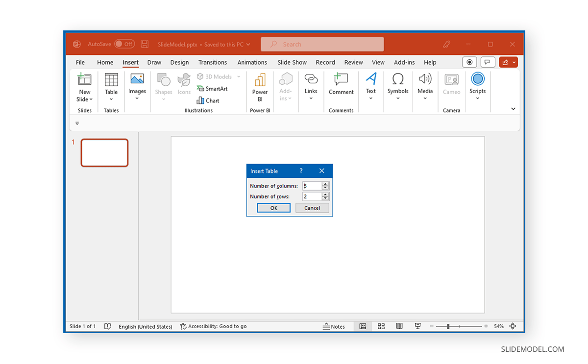Click the pen Coming Soon icon
The image size is (588, 364).
[446, 44]
